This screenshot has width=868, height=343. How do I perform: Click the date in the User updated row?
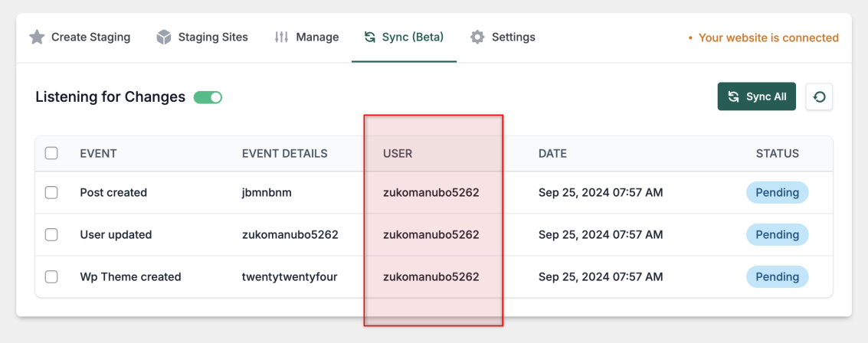[601, 234]
